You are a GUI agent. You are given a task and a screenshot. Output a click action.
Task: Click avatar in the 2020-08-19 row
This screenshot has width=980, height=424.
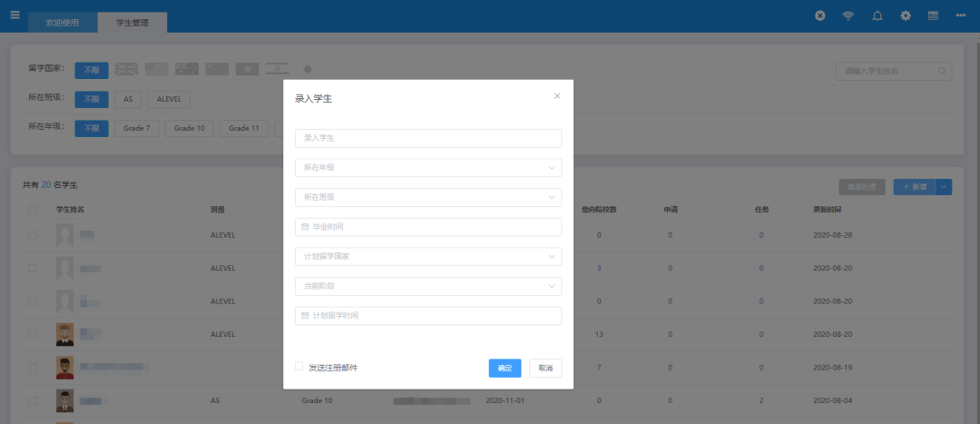(65, 368)
